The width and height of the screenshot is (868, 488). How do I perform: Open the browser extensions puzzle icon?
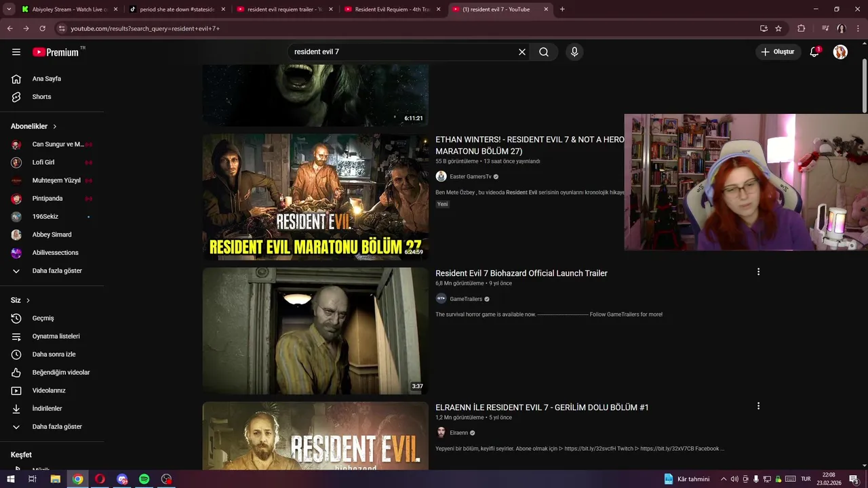[802, 28]
